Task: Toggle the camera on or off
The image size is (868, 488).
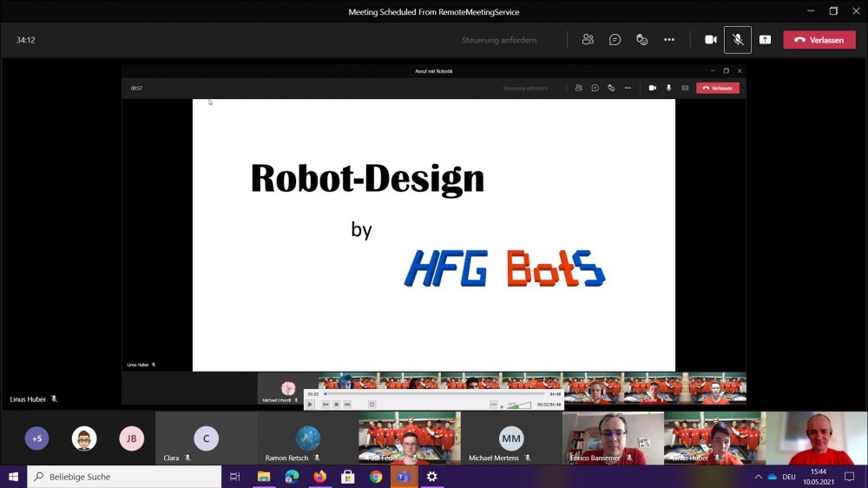Action: pos(711,40)
